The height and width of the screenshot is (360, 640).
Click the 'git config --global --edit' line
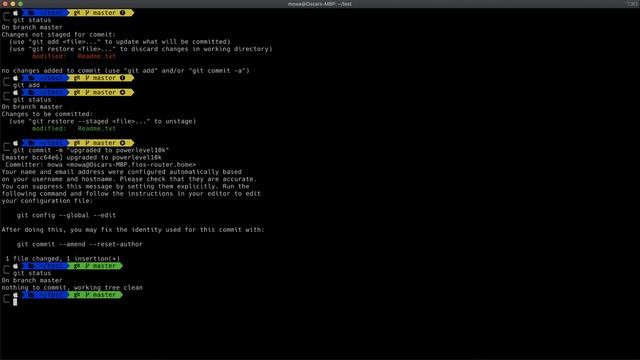(x=66, y=215)
